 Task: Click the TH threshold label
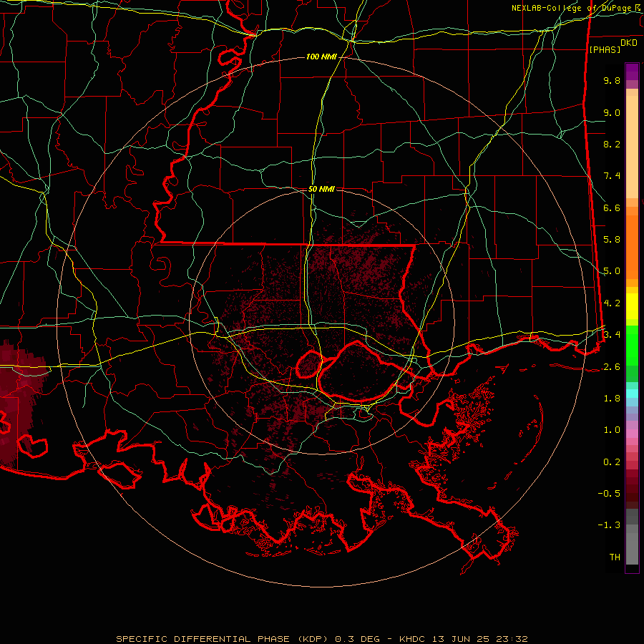pyautogui.click(x=615, y=557)
